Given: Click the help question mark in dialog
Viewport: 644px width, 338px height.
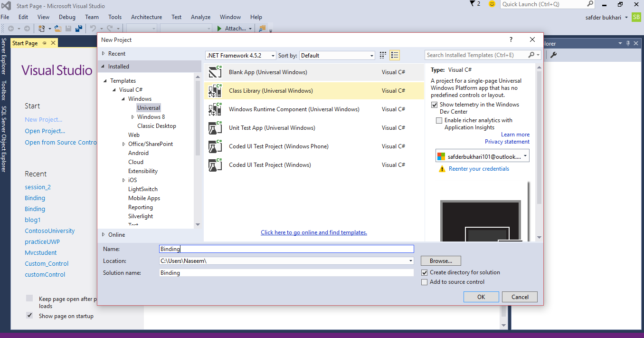Looking at the screenshot, I should (511, 40).
